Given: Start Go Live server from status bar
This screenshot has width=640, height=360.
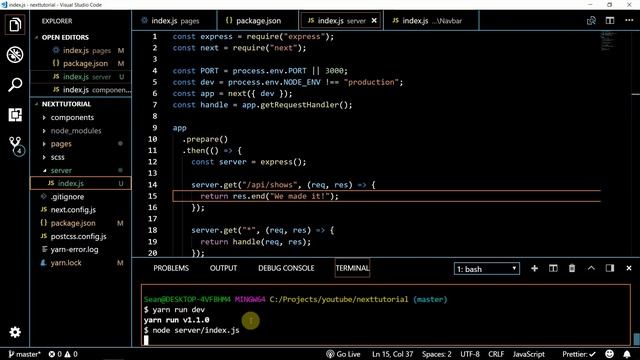Looking at the screenshot, I should pyautogui.click(x=343, y=354).
